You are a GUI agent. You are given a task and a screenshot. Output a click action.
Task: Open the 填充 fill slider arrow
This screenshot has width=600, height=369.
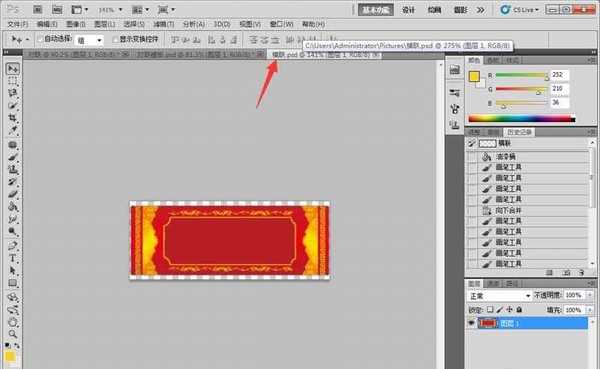click(590, 310)
